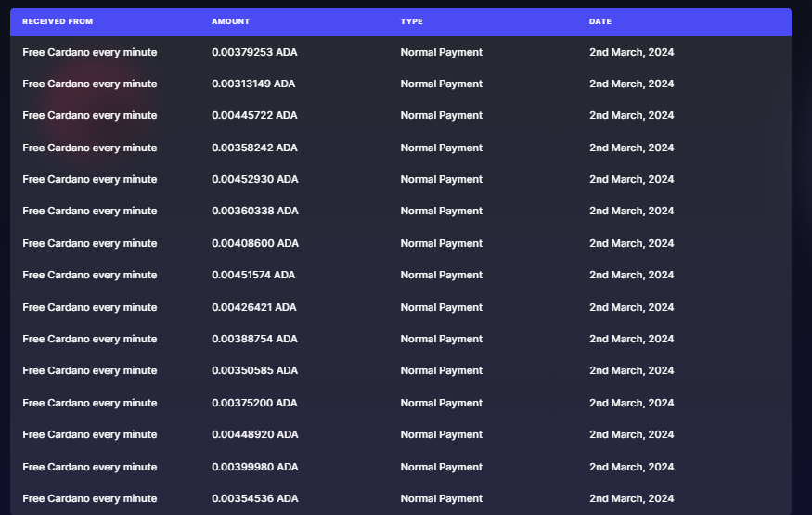
Task: Click sender name in the 0.00452930 ADA row
Action: coord(90,180)
